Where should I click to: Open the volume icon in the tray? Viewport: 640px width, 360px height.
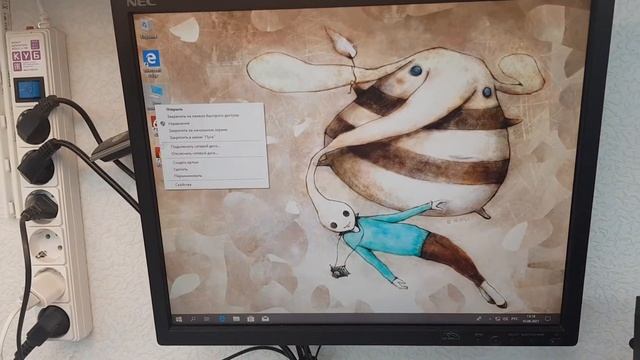pos(505,319)
